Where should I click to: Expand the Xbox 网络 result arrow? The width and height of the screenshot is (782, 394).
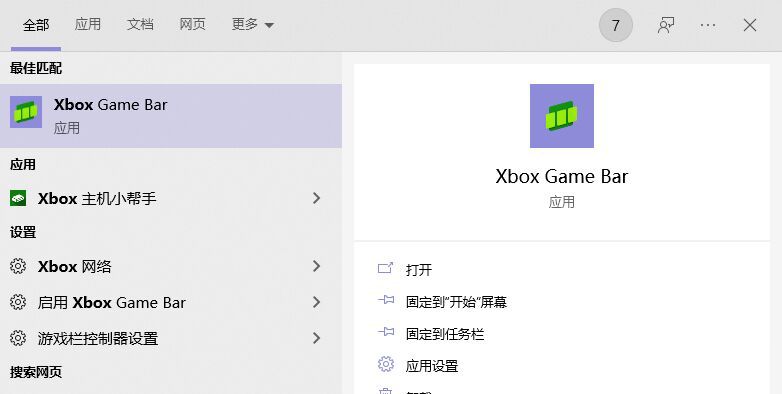316,266
